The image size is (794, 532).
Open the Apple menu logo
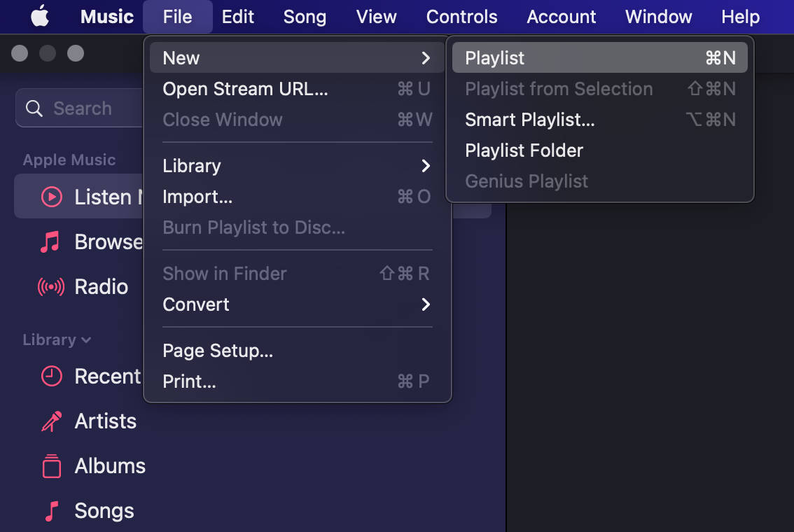(x=40, y=16)
